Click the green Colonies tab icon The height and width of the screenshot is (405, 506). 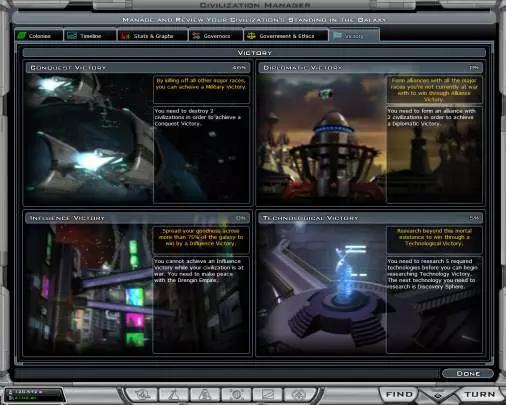click(22, 36)
